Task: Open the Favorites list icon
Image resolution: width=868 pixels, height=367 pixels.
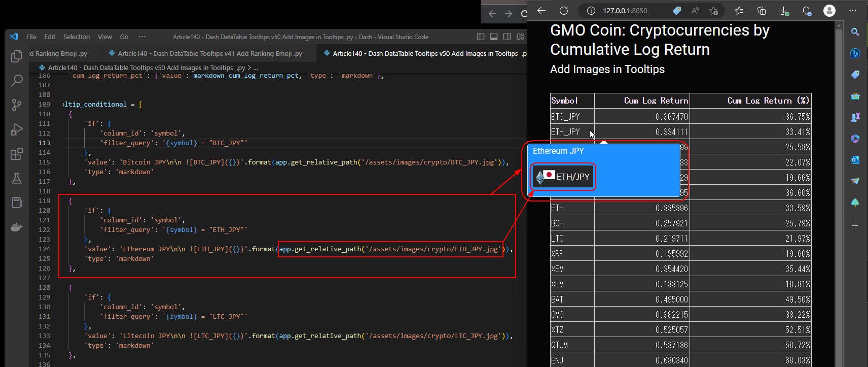Action: [x=739, y=11]
